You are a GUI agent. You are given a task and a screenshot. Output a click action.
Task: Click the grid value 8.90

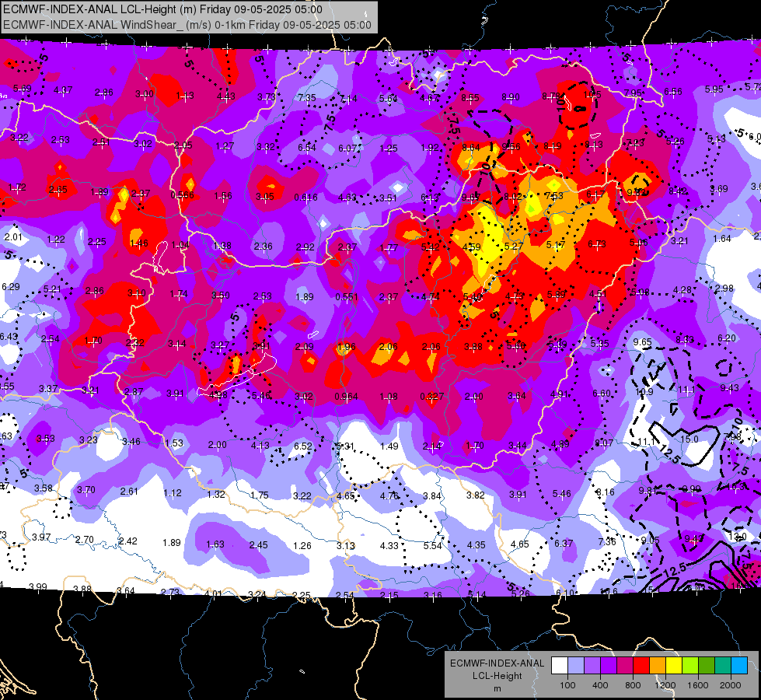pyautogui.click(x=511, y=97)
